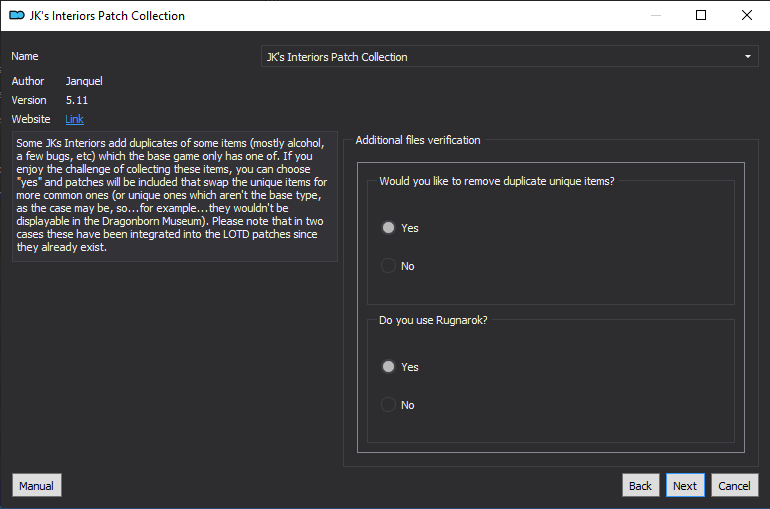
Task: Click the JK's Interiors Patch Collection combo box
Action: tap(510, 56)
